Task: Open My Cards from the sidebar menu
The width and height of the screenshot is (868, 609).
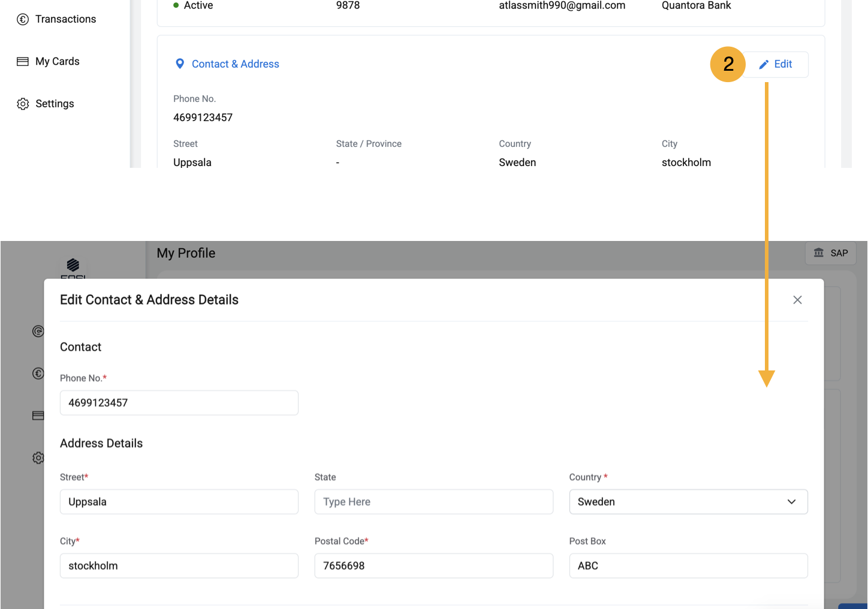Action: click(57, 61)
